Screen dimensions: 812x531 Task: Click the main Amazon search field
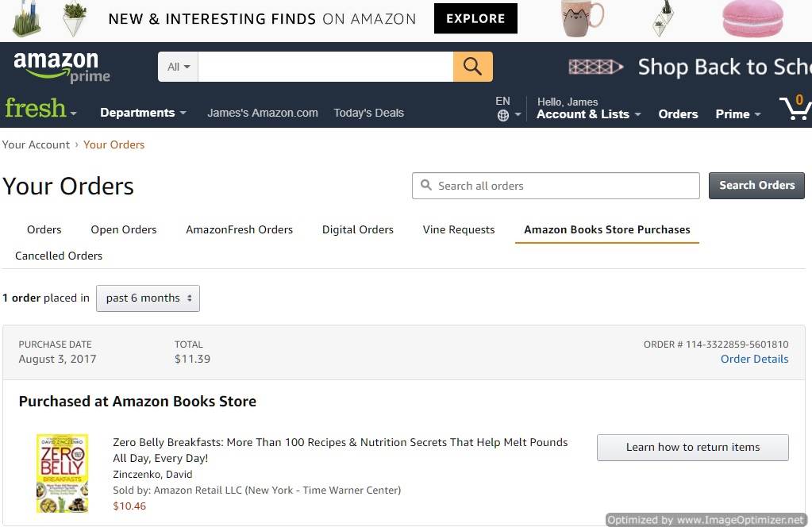[x=325, y=67]
